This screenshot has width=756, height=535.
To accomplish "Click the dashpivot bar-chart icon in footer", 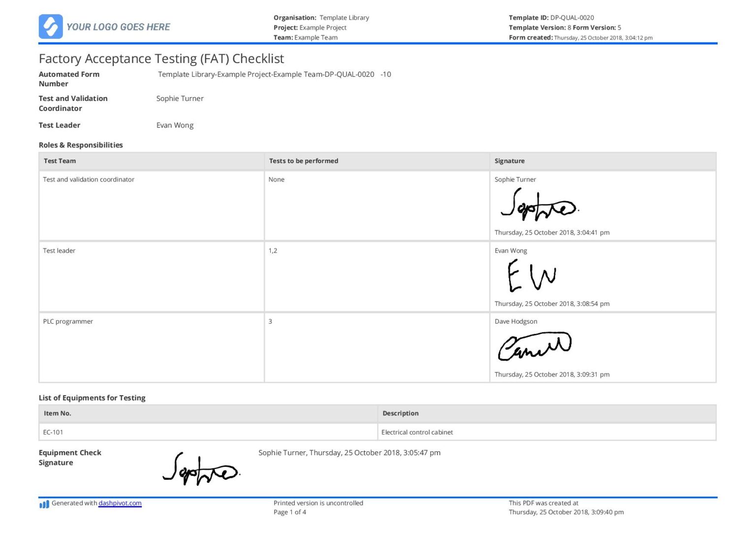I will pyautogui.click(x=44, y=504).
